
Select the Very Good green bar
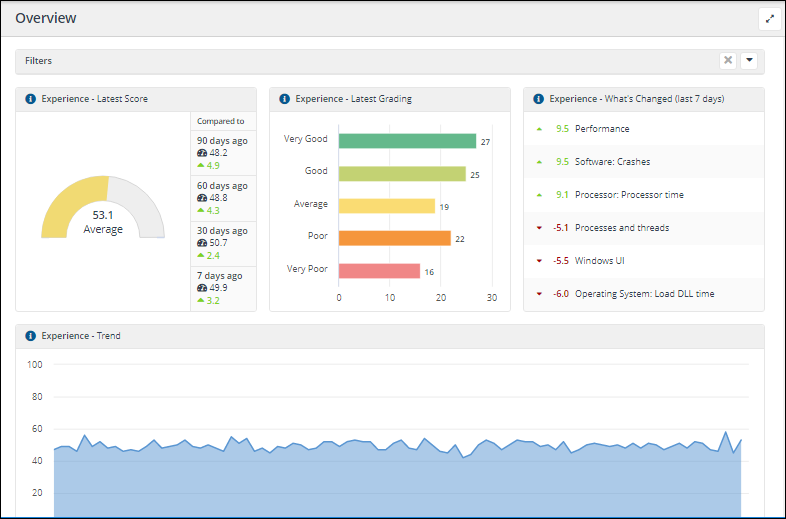tap(407, 141)
